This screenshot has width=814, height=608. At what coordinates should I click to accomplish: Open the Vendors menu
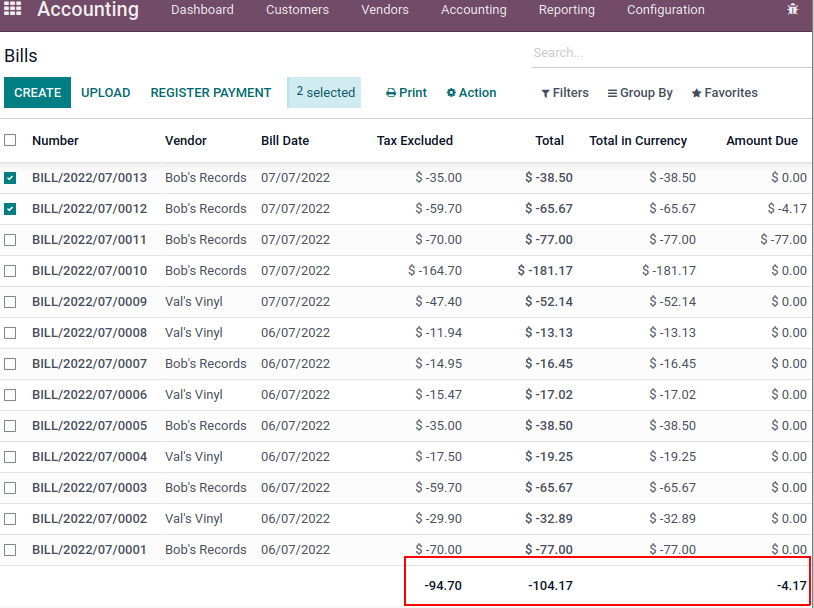point(385,9)
